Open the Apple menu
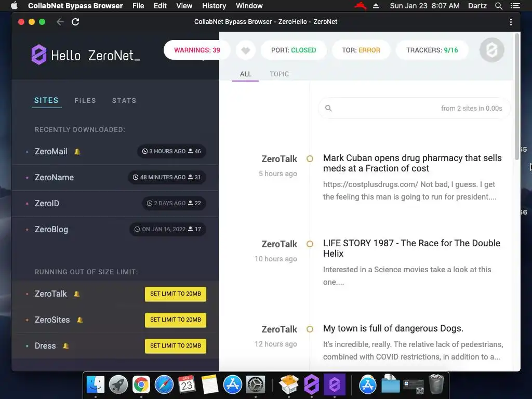This screenshot has height=399, width=532. [x=14, y=6]
